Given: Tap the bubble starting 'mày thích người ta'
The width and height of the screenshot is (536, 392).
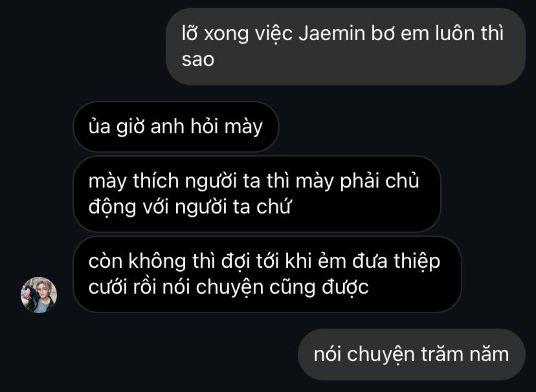Looking at the screenshot, I should pyautogui.click(x=257, y=194).
